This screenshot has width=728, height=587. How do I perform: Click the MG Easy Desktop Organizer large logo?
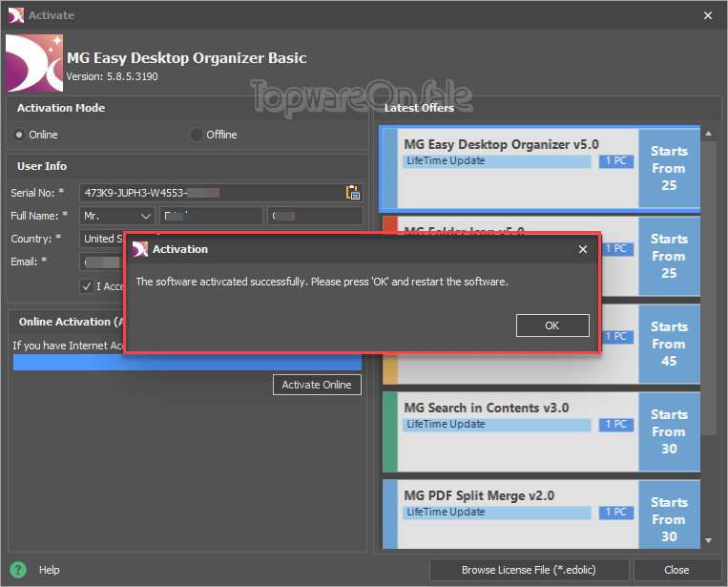pyautogui.click(x=34, y=63)
